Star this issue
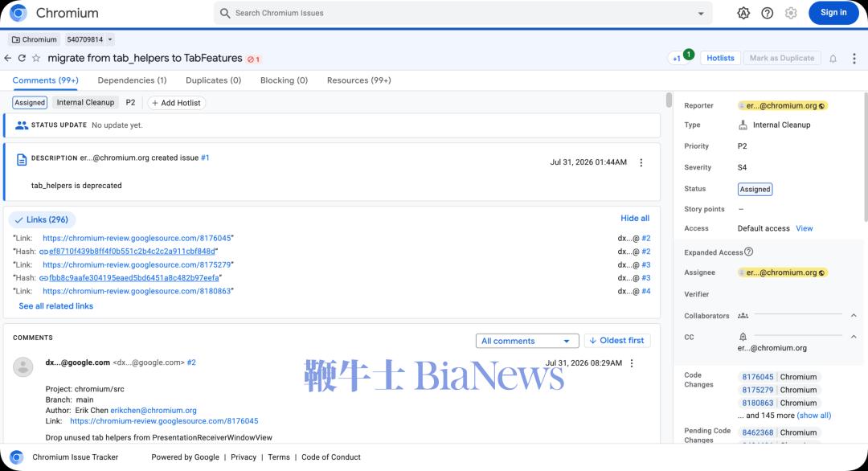Screen dimensions: 868x471 [x=36, y=58]
